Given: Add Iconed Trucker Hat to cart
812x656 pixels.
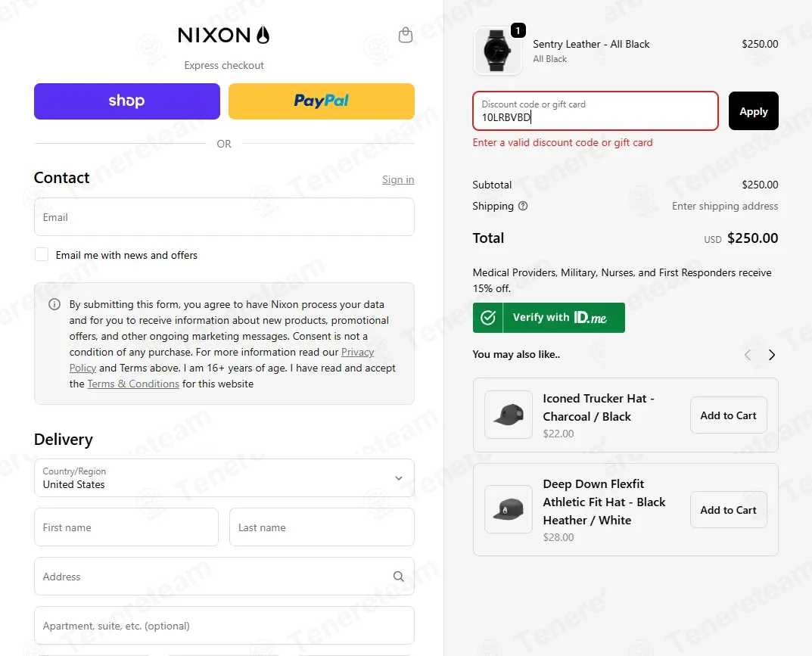Looking at the screenshot, I should 729,415.
